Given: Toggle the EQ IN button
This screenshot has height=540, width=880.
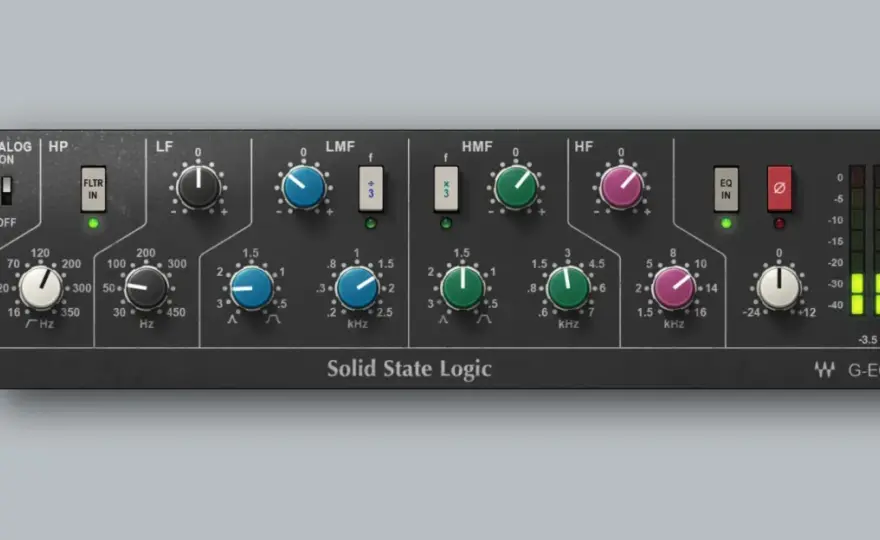Looking at the screenshot, I should [x=726, y=189].
